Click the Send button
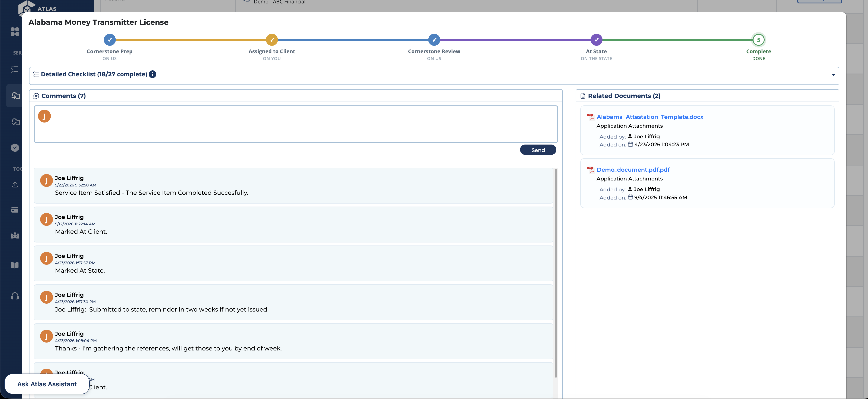 pos(538,150)
